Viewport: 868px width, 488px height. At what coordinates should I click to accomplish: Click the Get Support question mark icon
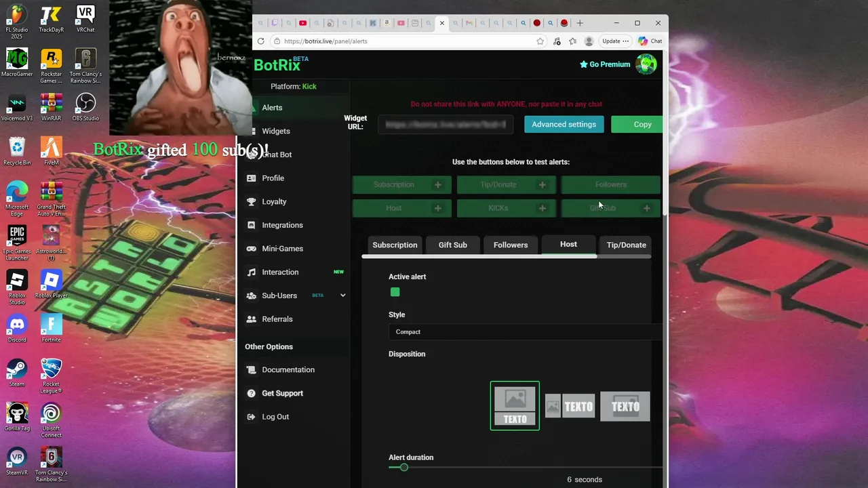pyautogui.click(x=252, y=393)
